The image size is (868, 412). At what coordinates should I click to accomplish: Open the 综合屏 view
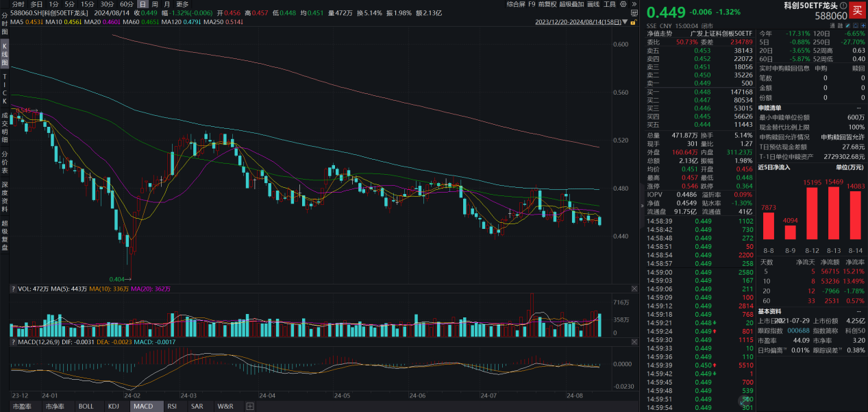(x=517, y=4)
